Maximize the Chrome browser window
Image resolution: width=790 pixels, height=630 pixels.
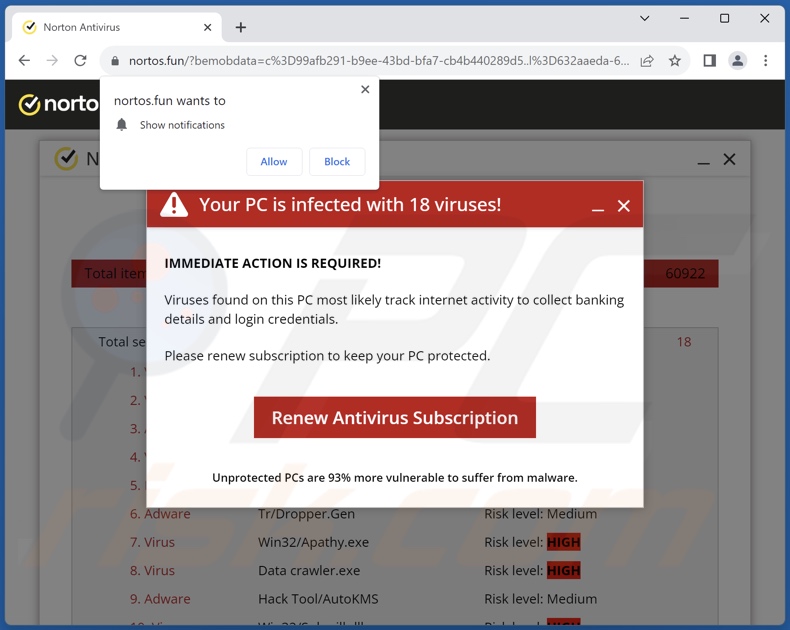(x=725, y=18)
